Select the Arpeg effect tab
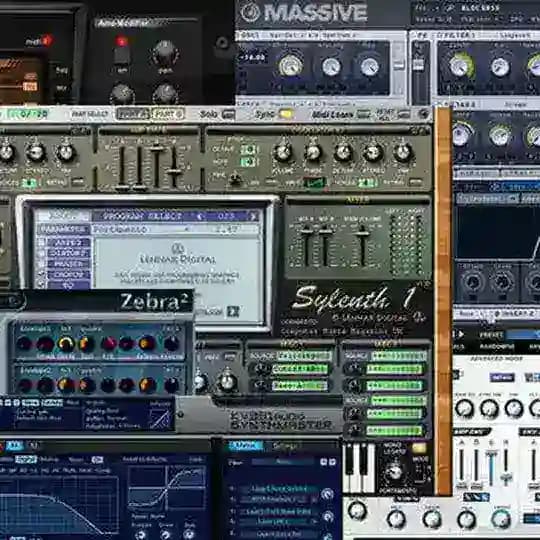540x540 pixels. coord(69,243)
